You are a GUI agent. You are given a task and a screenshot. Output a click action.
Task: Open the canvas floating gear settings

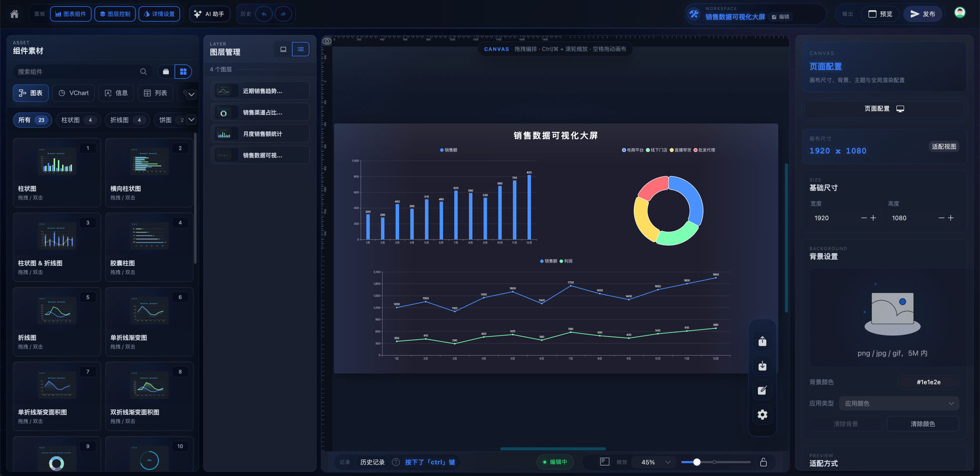762,415
